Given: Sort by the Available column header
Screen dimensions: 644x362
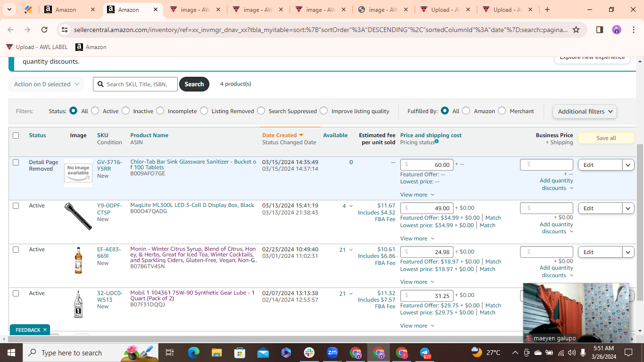Looking at the screenshot, I should pos(335,135).
